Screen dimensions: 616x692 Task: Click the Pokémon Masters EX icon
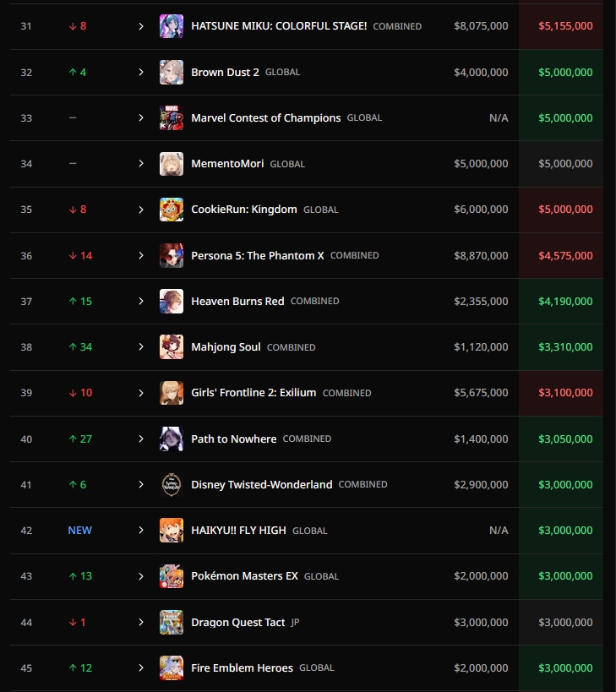(x=172, y=576)
